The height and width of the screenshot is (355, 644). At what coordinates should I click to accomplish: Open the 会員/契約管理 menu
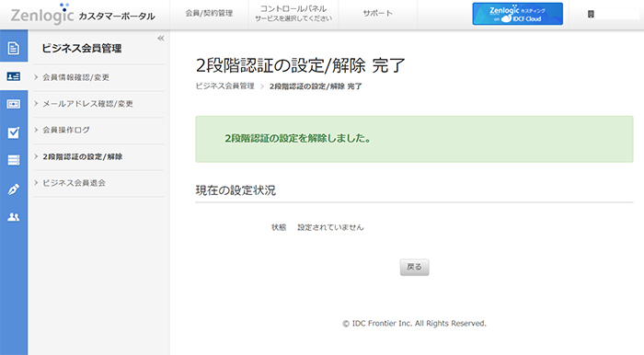(x=209, y=13)
